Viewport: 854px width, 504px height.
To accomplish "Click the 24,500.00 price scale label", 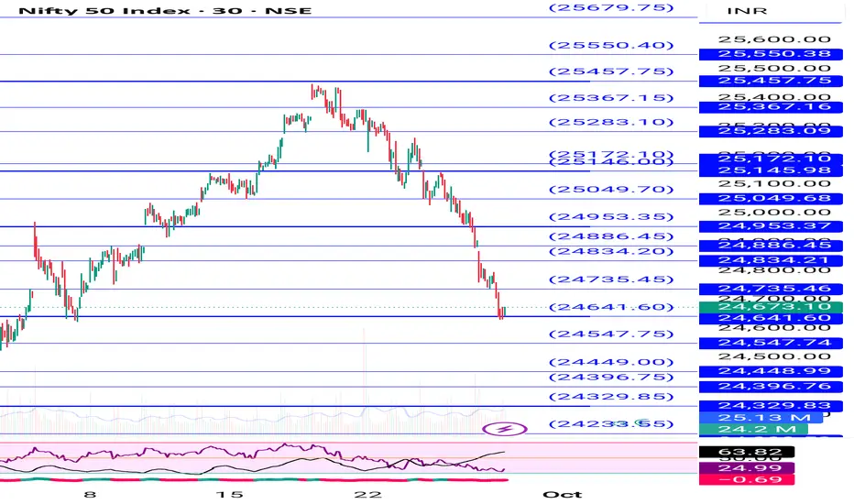I will click(774, 356).
